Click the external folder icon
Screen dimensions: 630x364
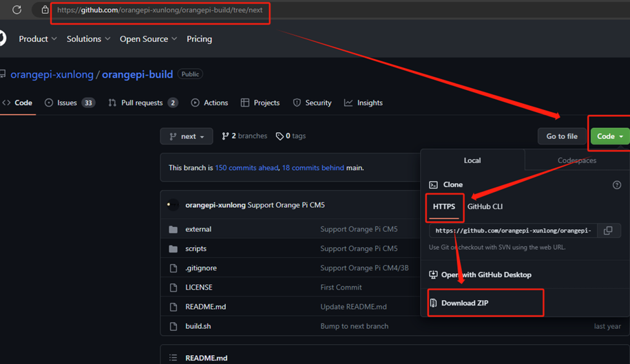tap(174, 229)
